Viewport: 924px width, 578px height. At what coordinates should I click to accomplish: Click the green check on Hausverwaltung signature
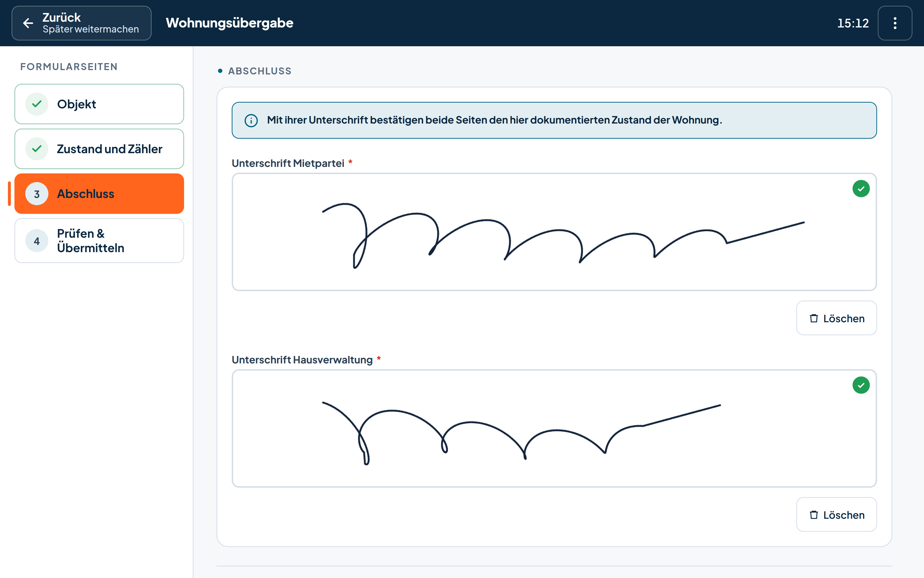(x=861, y=385)
